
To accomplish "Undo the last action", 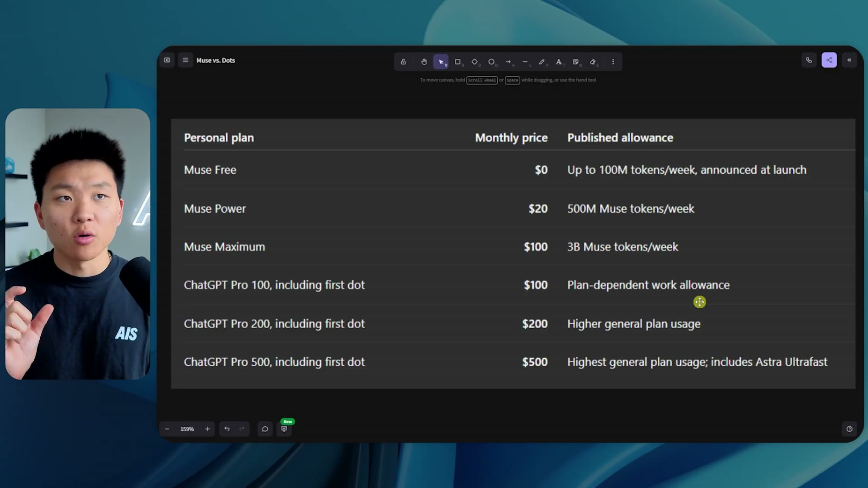I will (x=227, y=429).
